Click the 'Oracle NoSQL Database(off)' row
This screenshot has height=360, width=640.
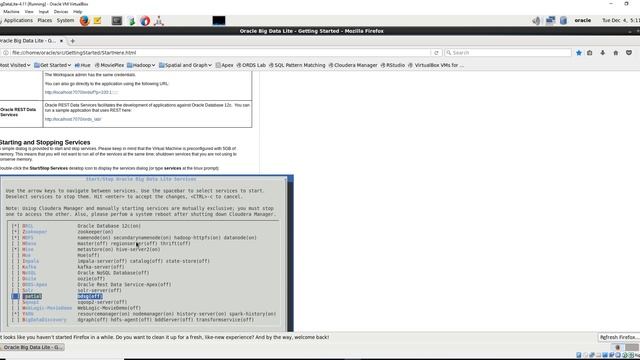(x=113, y=273)
